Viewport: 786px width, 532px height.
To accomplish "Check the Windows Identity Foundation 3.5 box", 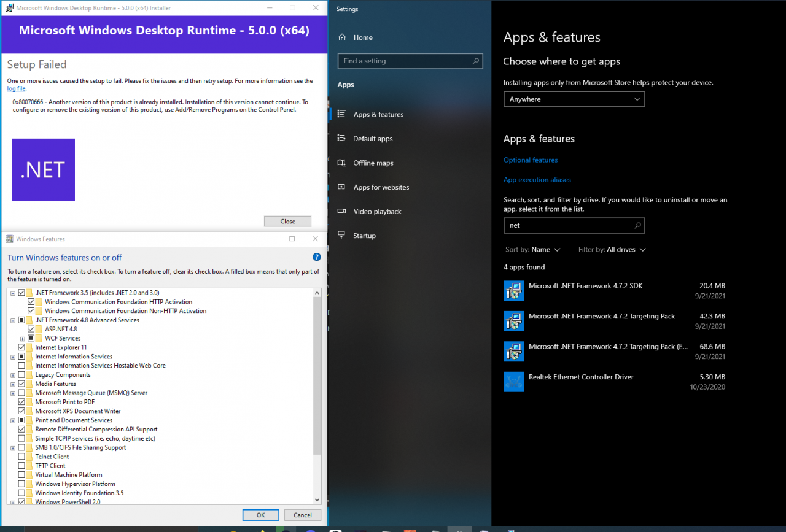I will point(21,493).
